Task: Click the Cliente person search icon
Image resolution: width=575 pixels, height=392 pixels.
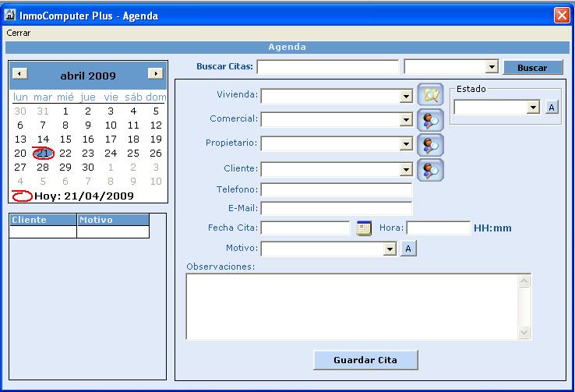Action: [431, 170]
